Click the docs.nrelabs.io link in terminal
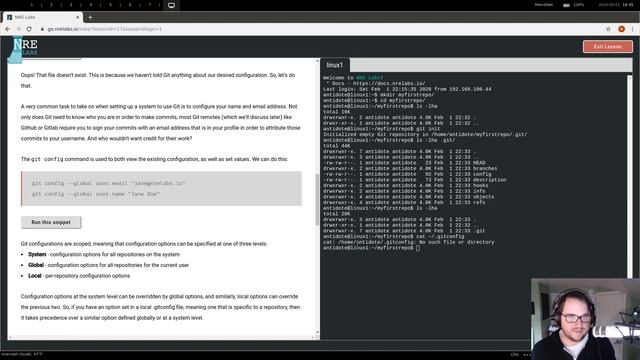This screenshot has height=360, width=640. point(389,83)
